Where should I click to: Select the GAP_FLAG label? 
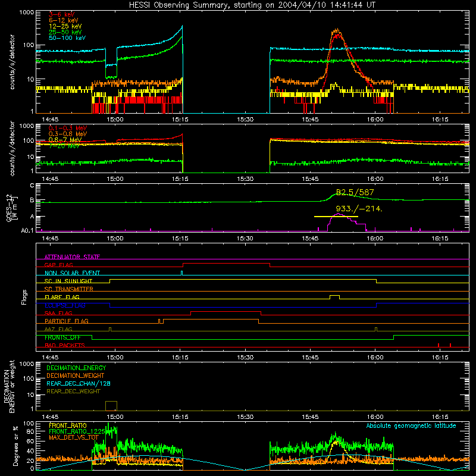coord(58,265)
